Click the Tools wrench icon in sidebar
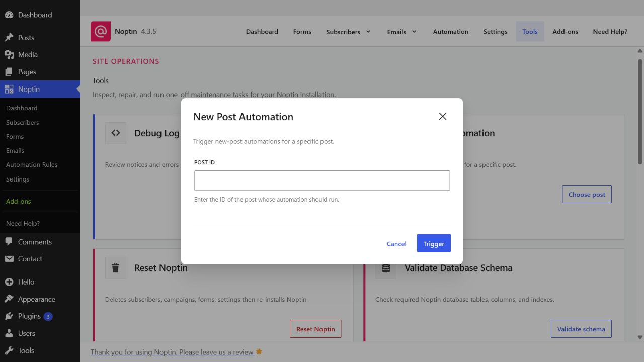 (9, 350)
